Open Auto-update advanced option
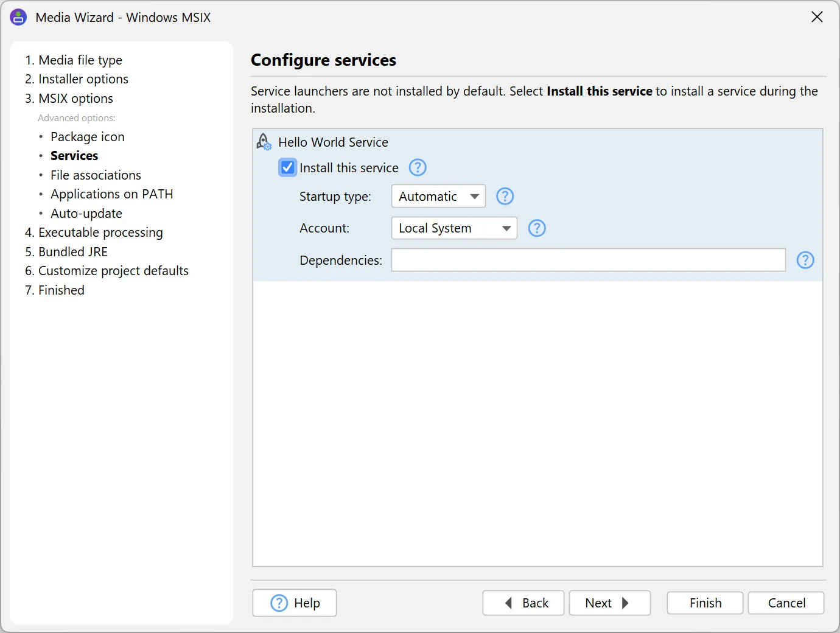 coord(86,213)
